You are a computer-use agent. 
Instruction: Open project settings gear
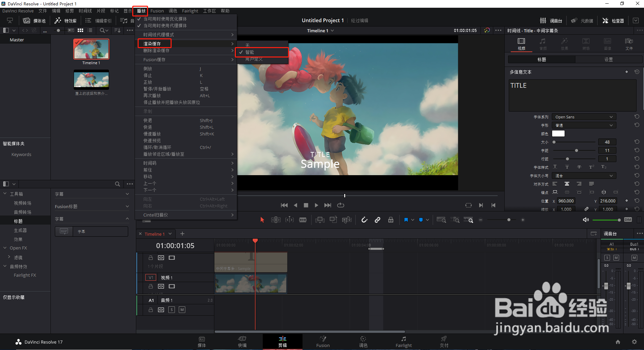[x=634, y=342]
